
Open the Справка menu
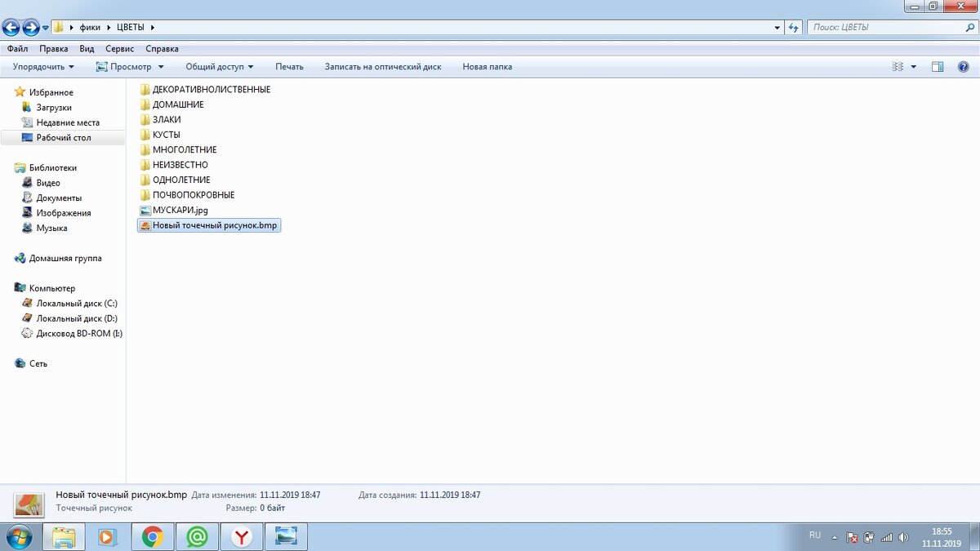162,49
